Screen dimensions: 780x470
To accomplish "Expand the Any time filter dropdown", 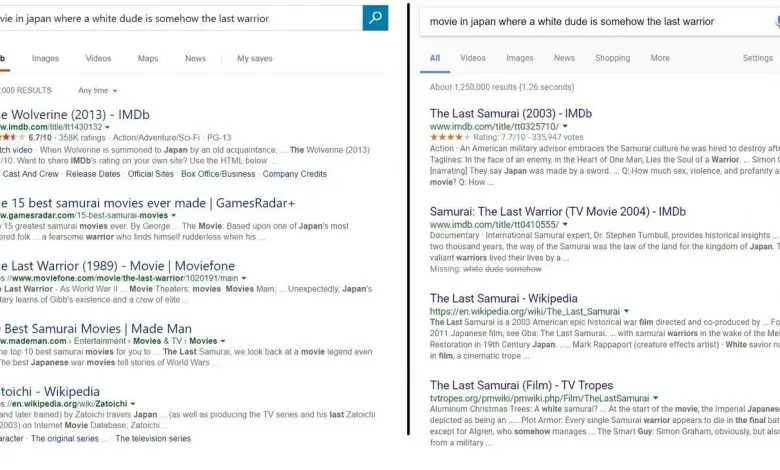I will [x=97, y=90].
